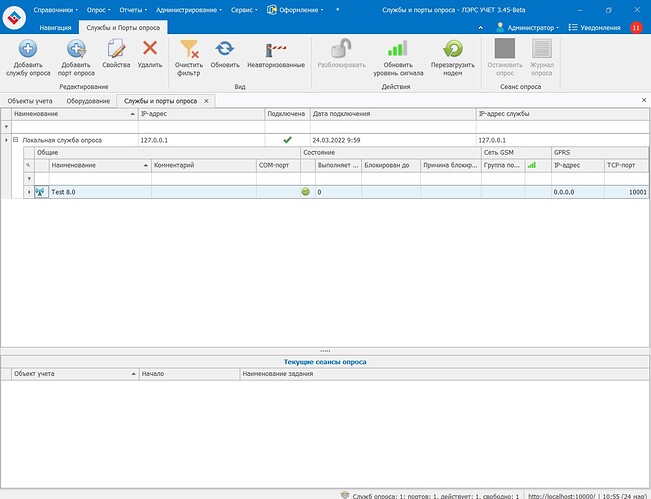Click the green Подключена check mark
The width and height of the screenshot is (651, 499).
pos(287,140)
